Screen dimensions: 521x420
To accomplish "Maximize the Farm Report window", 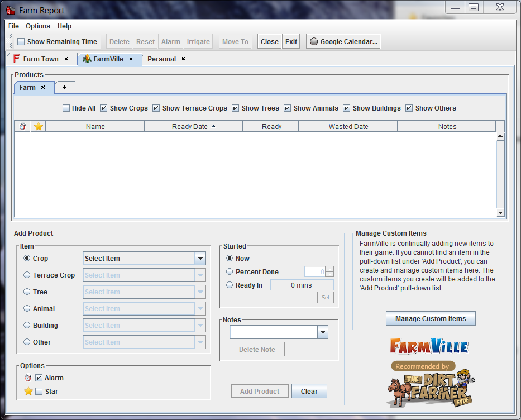I will [x=474, y=7].
